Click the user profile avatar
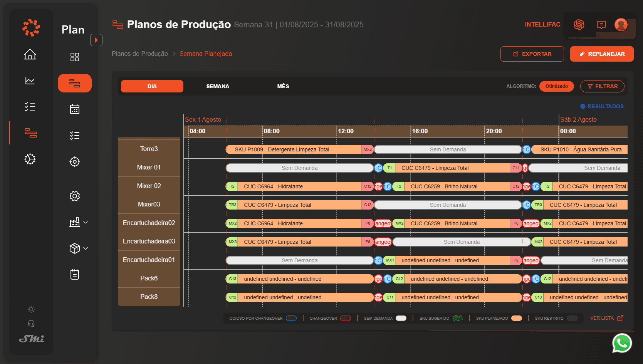The image size is (643, 364). click(x=621, y=25)
